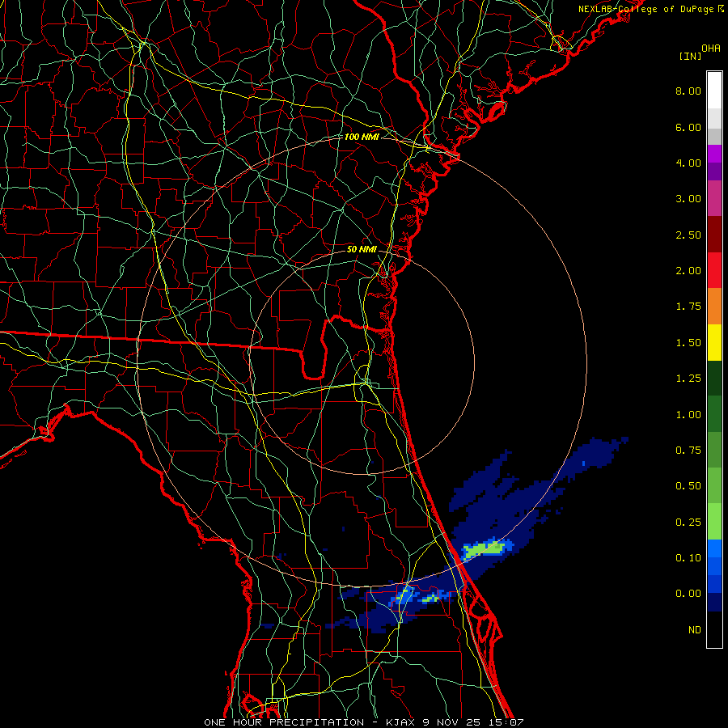Select the "1.25" legend value
Image resolution: width=728 pixels, height=728 pixels.
[688, 379]
